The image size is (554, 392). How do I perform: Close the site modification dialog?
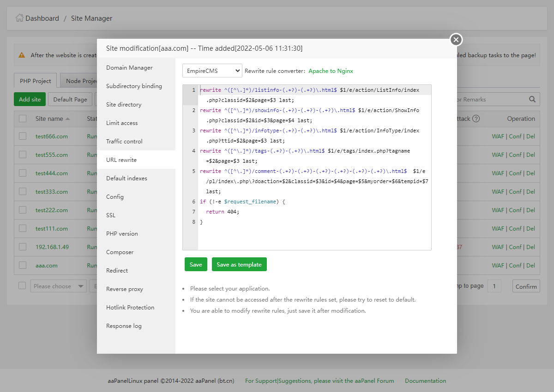click(456, 40)
